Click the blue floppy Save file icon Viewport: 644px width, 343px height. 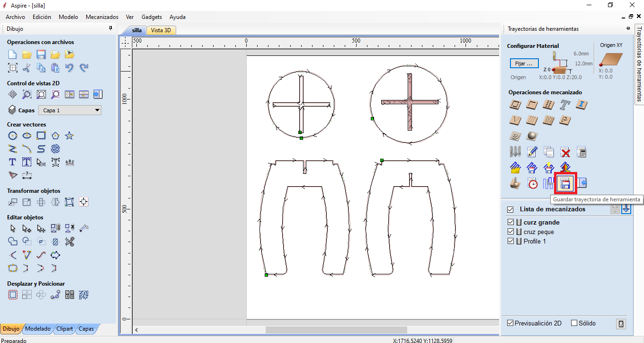coord(41,54)
